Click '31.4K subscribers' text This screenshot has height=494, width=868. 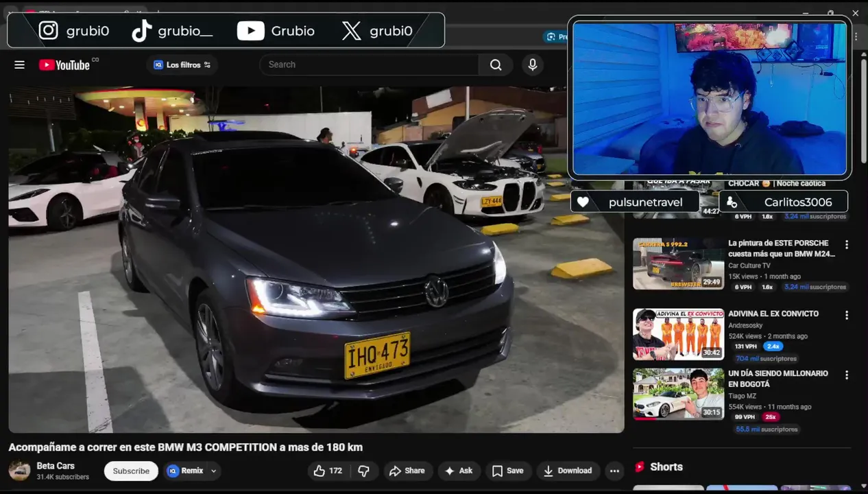[x=63, y=477]
